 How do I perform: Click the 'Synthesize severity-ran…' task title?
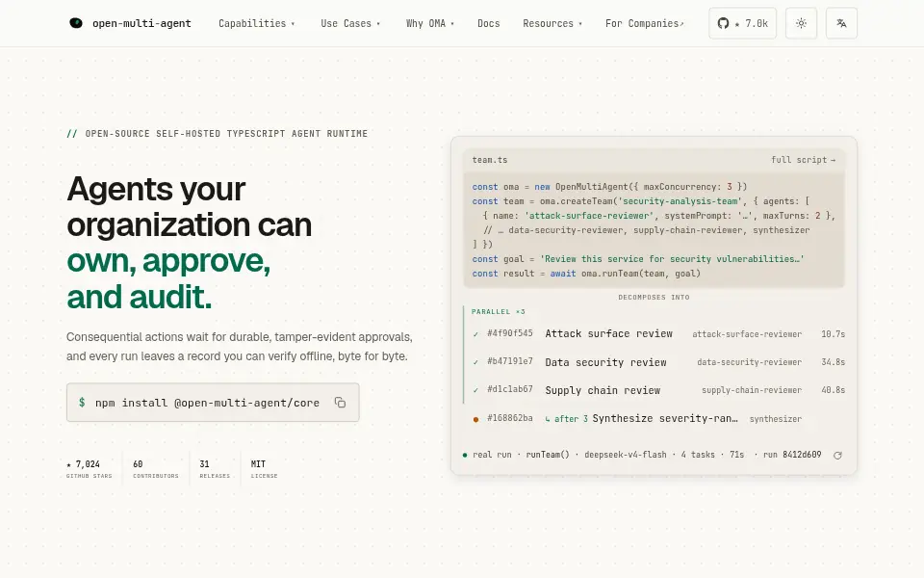pyautogui.click(x=665, y=419)
